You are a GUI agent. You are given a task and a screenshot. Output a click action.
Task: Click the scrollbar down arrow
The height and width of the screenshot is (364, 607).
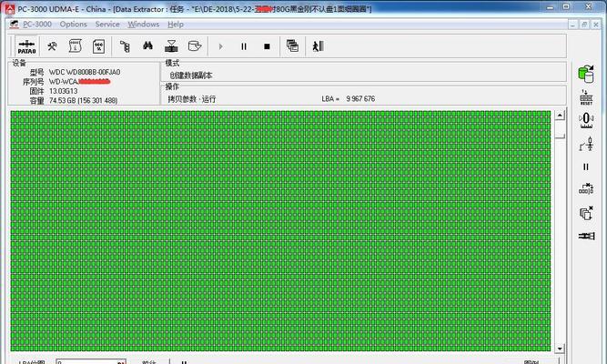point(560,349)
